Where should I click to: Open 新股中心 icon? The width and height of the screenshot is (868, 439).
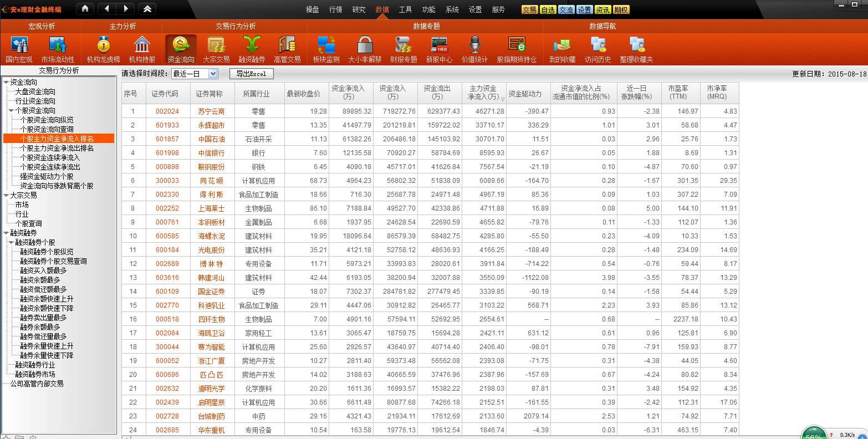439,50
